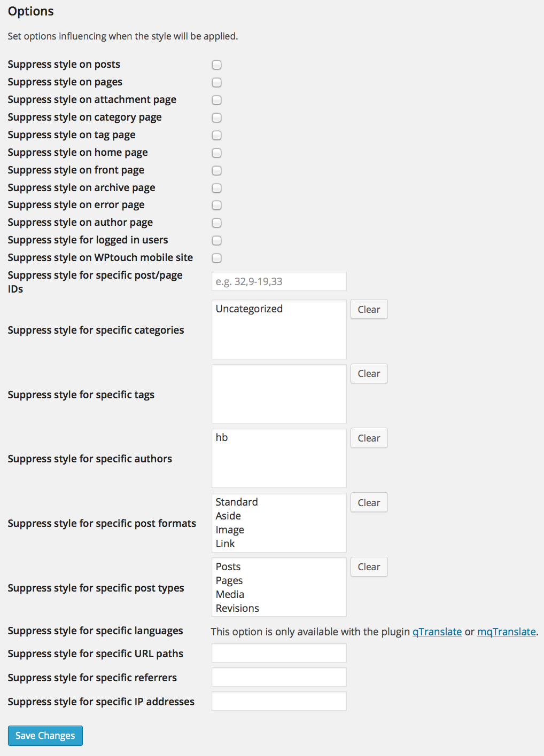The image size is (544, 756).
Task: Select author hb in authors list
Action: [x=222, y=437]
